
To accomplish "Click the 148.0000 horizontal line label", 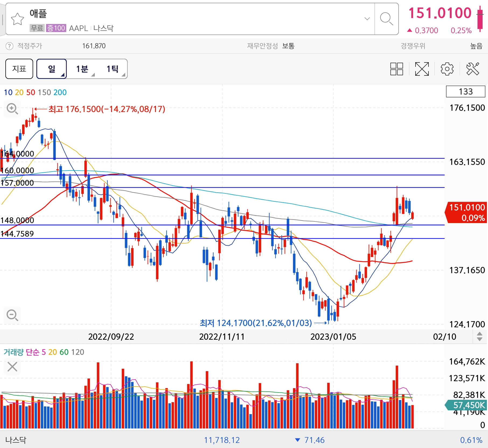I will 18,220.
